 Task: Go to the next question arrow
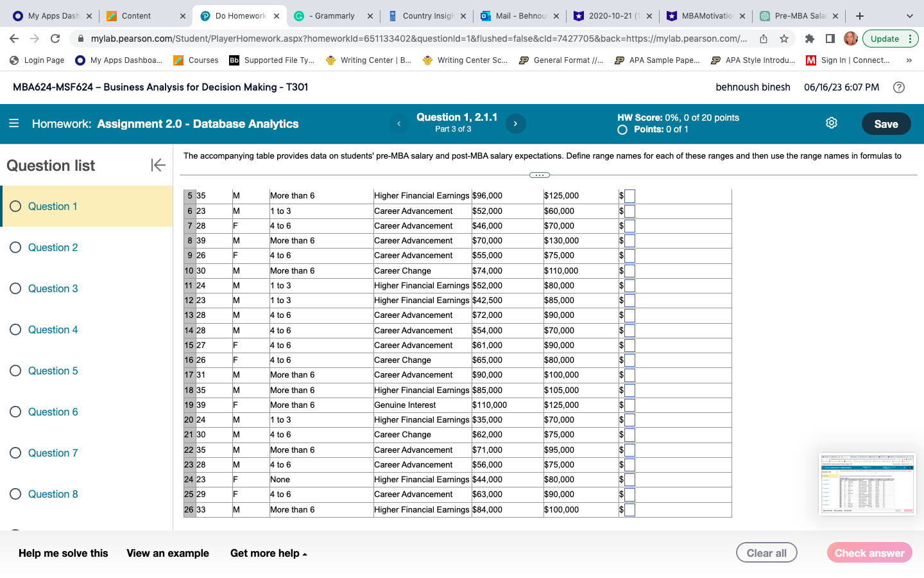[x=515, y=124]
